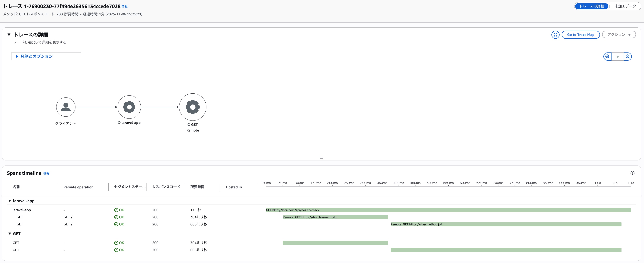Open 情報 link beside Spans timeline
The width and height of the screenshot is (644, 263).
pyautogui.click(x=47, y=173)
